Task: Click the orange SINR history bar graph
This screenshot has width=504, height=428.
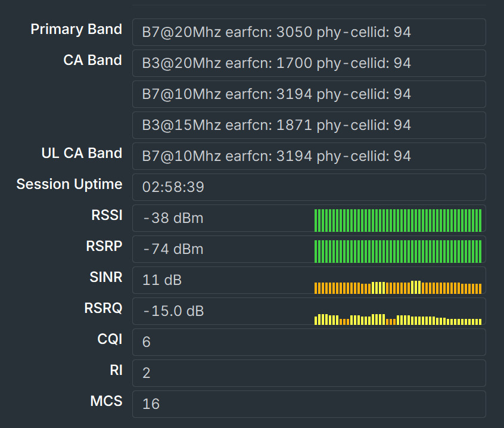Action: click(398, 287)
